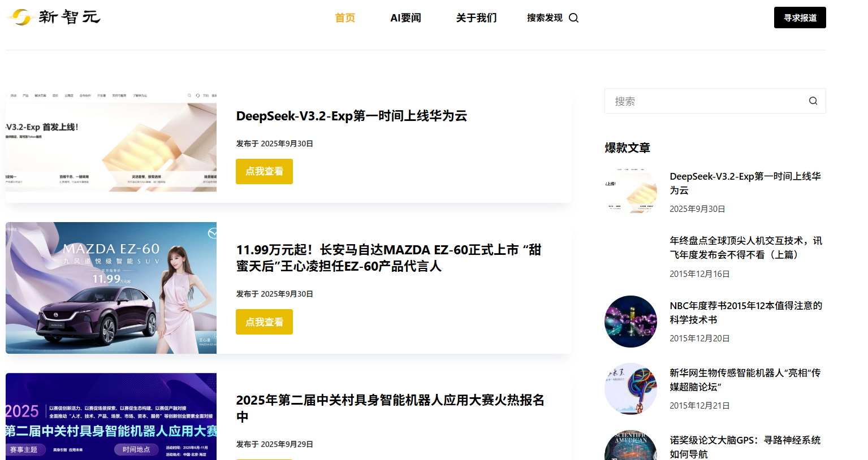Click 点我查看 under the MAZDA EZ-60 article
868x460 pixels.
point(264,322)
